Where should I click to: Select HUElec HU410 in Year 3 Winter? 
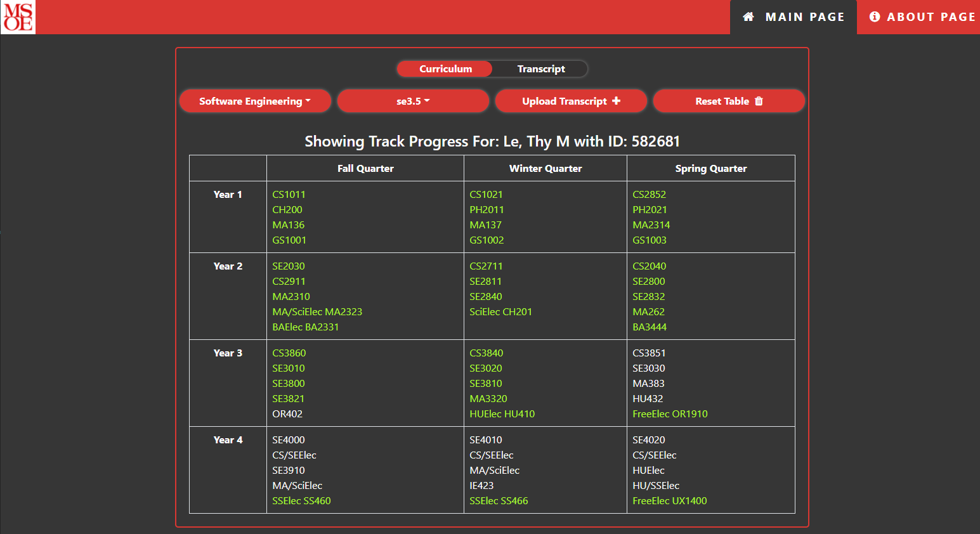pyautogui.click(x=502, y=414)
